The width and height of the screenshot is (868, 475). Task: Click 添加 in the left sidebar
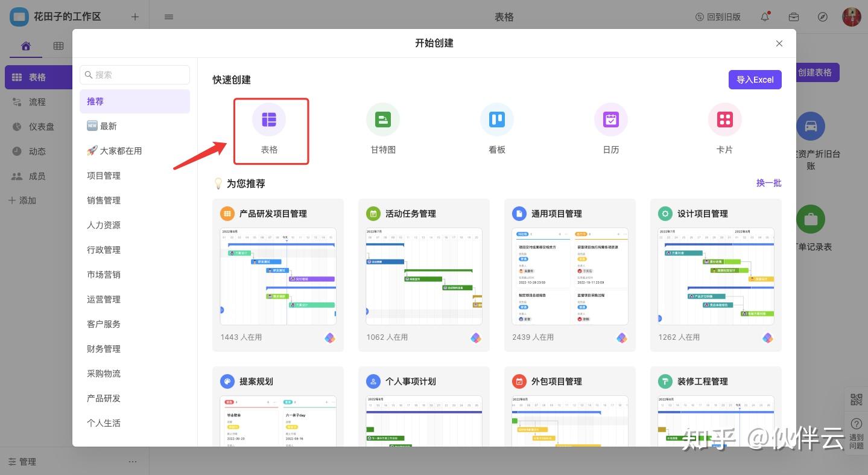[22, 200]
